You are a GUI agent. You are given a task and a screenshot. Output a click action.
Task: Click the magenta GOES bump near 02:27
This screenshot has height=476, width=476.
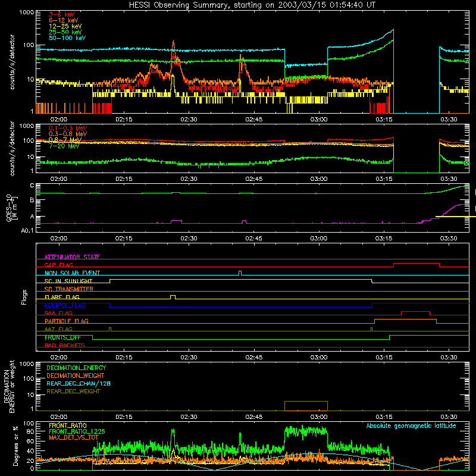click(x=176, y=221)
